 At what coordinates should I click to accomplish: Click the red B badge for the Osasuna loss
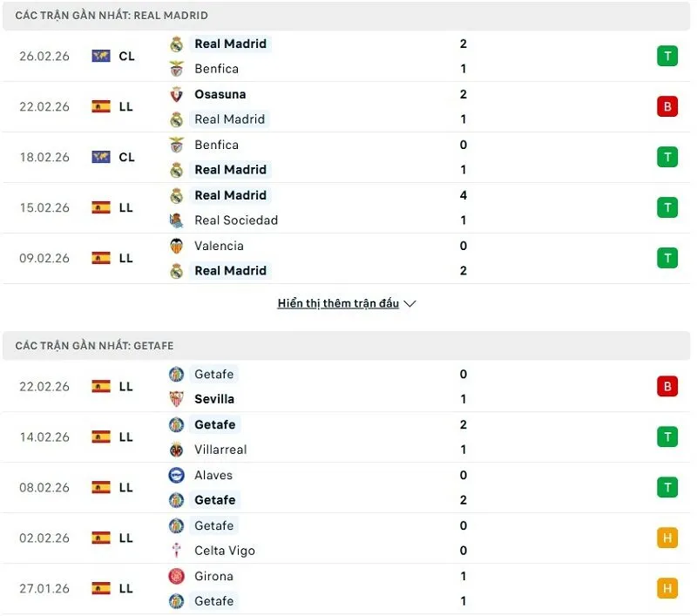667,105
